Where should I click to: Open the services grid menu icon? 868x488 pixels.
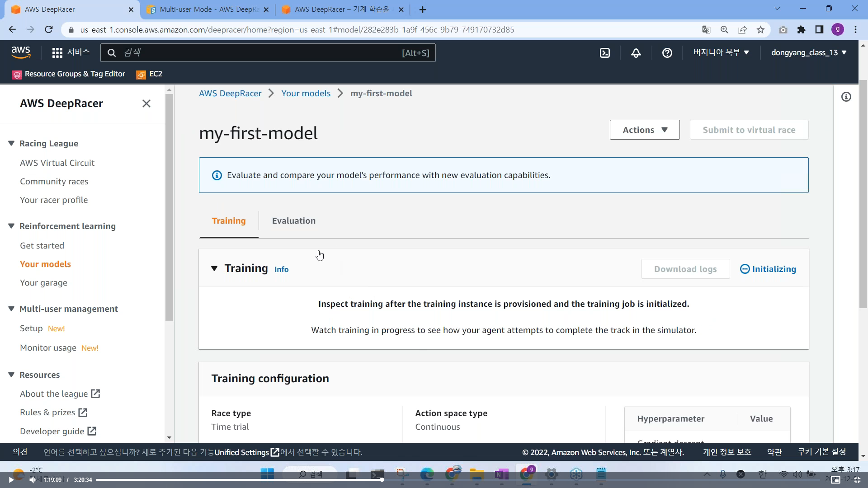[x=57, y=53]
